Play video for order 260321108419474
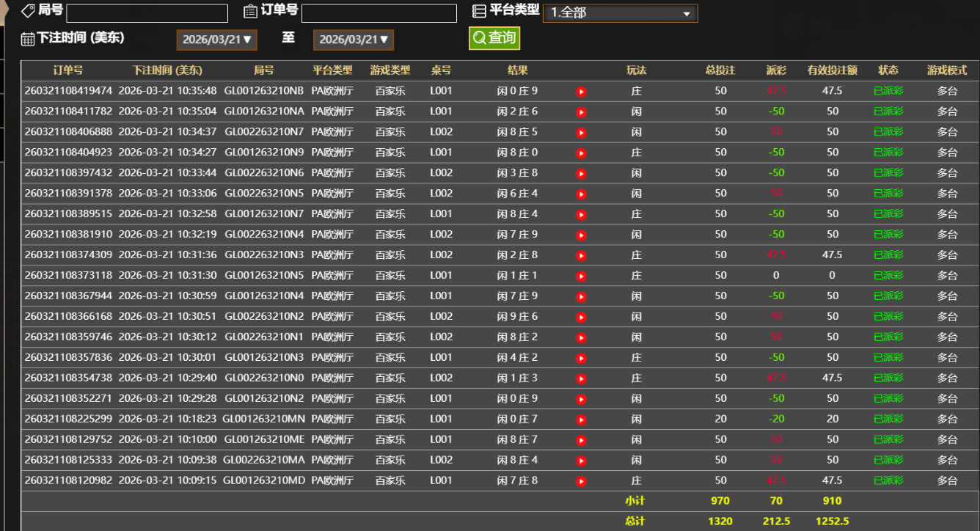This screenshot has width=980, height=531. coord(580,90)
